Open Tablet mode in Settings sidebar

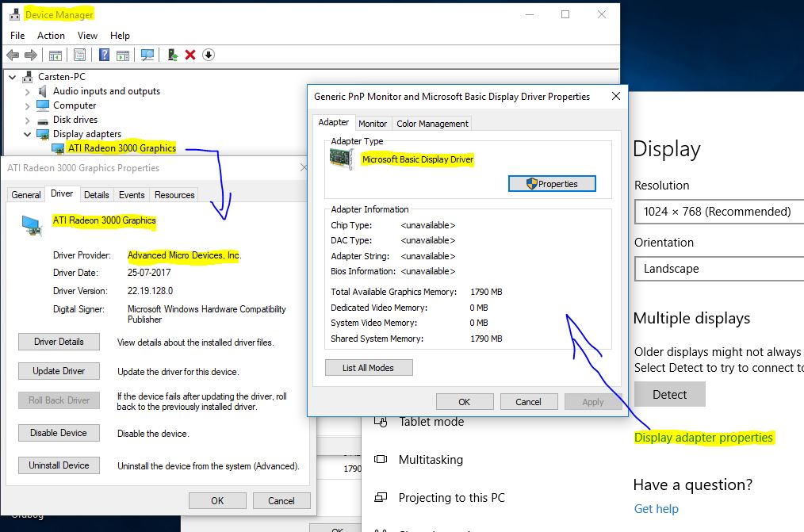tap(432, 422)
